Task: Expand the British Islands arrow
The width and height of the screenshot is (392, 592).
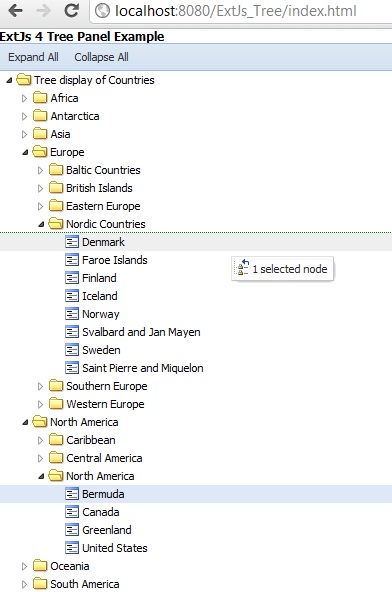Action: coord(40,188)
